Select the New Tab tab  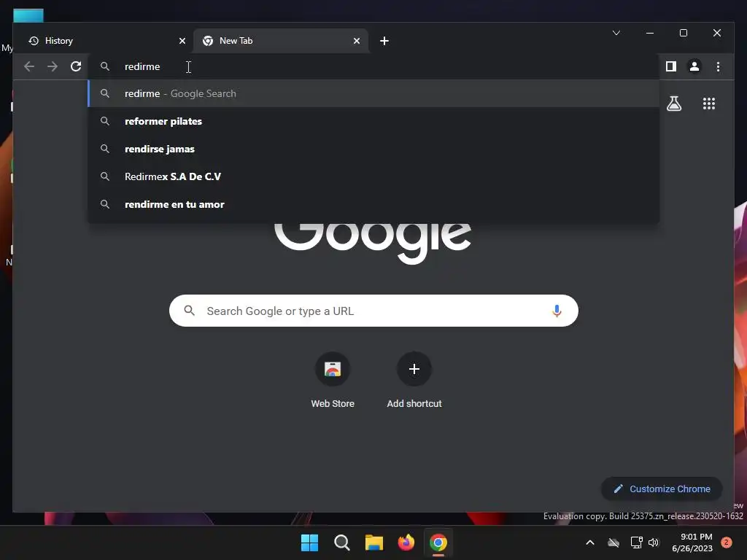tap(281, 41)
